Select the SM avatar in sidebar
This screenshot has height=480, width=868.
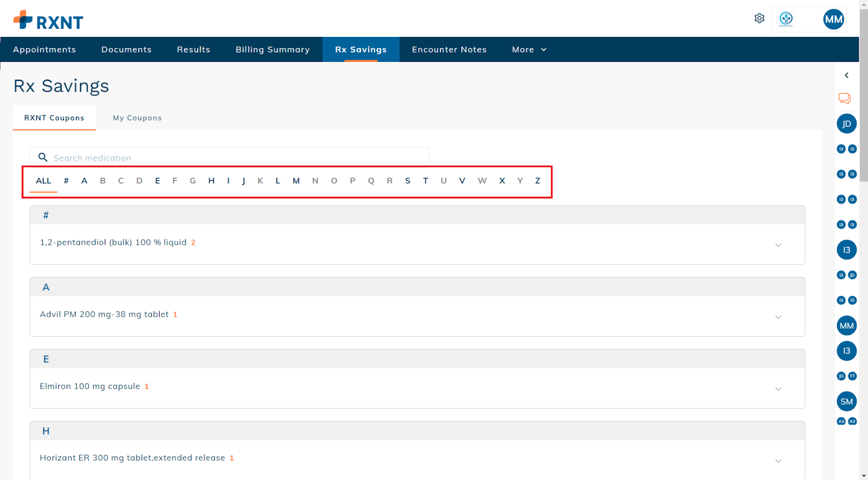(847, 402)
